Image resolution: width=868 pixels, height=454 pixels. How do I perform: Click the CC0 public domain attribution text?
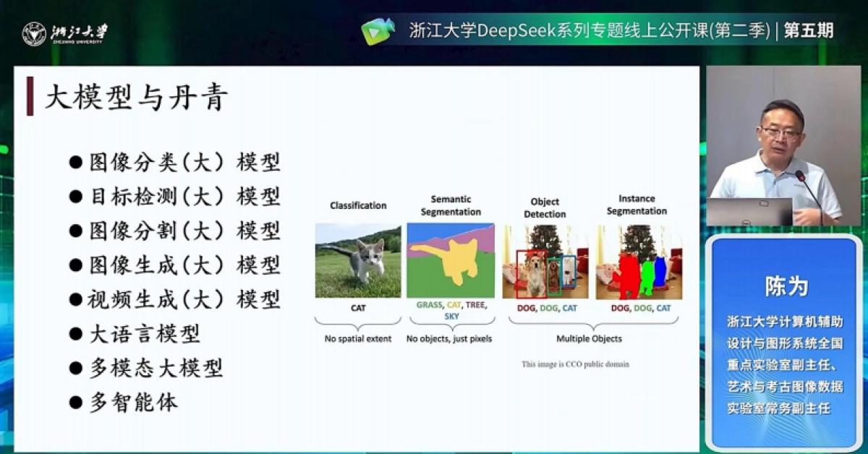coord(575,364)
